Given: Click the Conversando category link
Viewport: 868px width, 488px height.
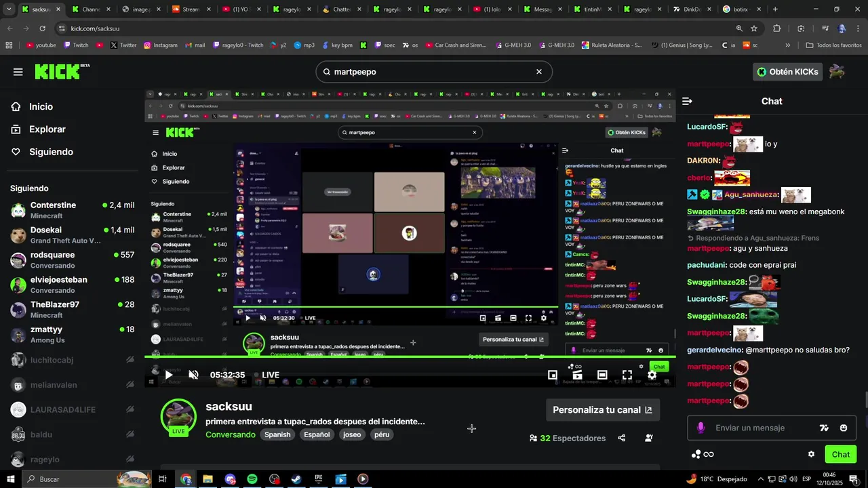Looking at the screenshot, I should 231,434.
